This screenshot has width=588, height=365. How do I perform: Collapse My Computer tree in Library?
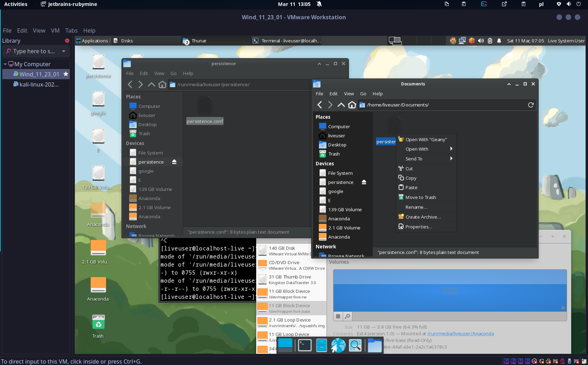coord(5,64)
